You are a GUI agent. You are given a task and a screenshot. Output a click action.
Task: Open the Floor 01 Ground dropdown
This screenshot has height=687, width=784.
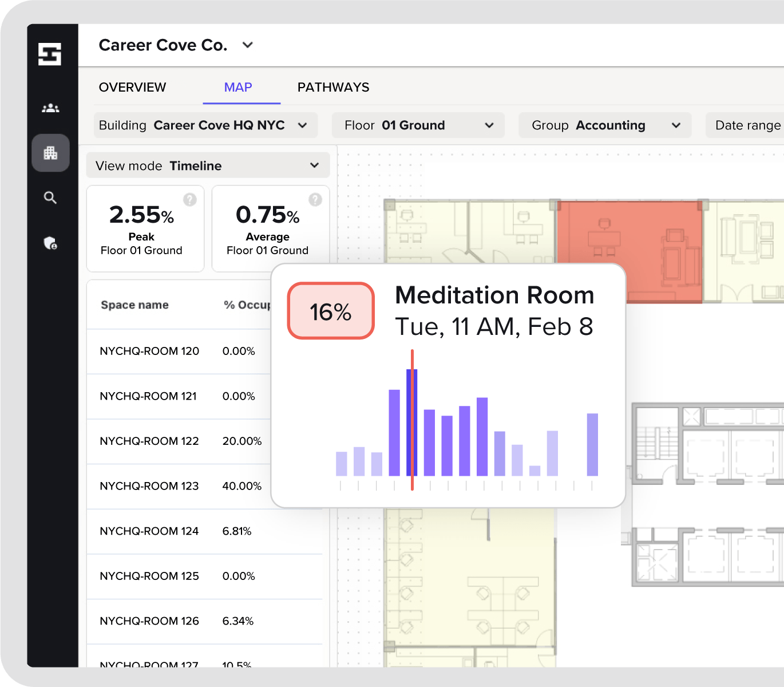point(418,125)
